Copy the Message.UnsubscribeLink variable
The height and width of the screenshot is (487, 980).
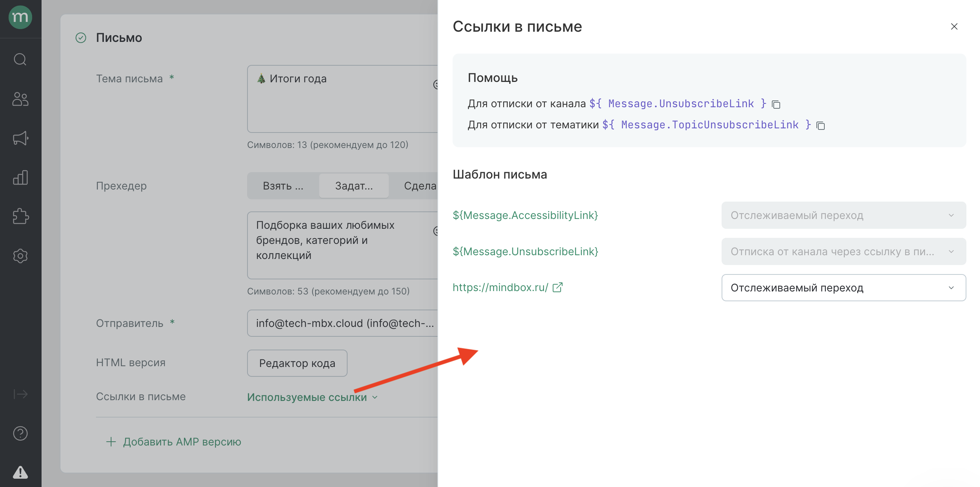(x=776, y=104)
